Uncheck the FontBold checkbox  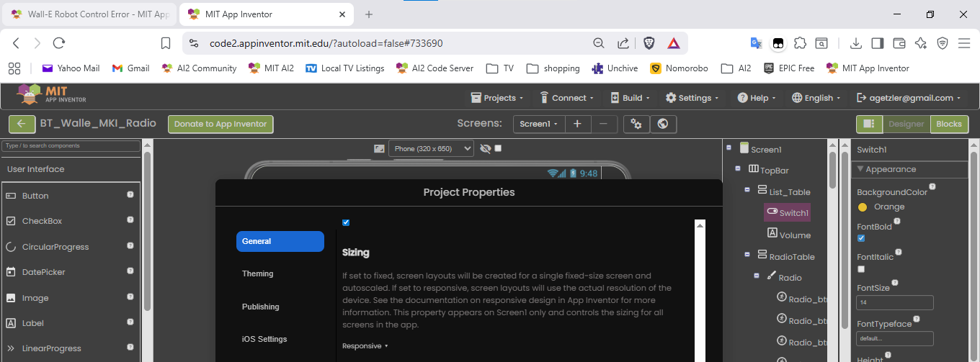point(861,238)
